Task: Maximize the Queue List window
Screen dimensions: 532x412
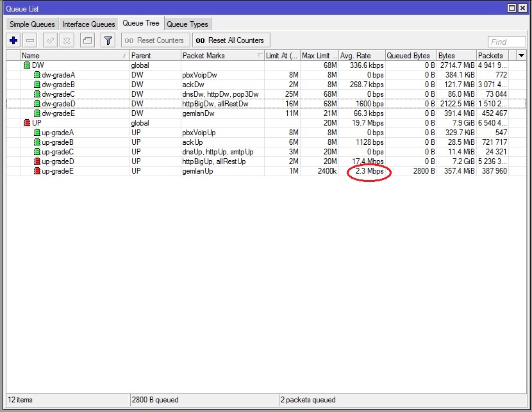Action: click(511, 8)
